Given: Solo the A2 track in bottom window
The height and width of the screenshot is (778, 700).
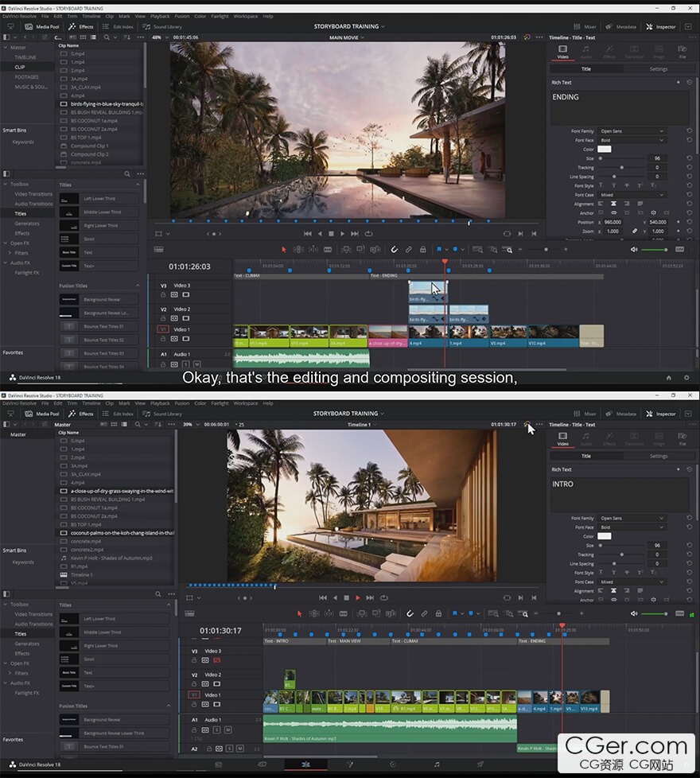Looking at the screenshot, I should click(x=229, y=749).
